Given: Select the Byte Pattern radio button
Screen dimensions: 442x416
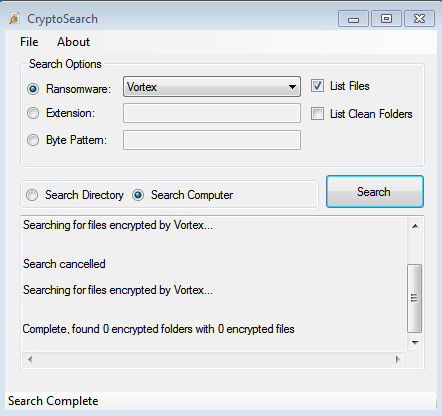Looking at the screenshot, I should tap(33, 140).
